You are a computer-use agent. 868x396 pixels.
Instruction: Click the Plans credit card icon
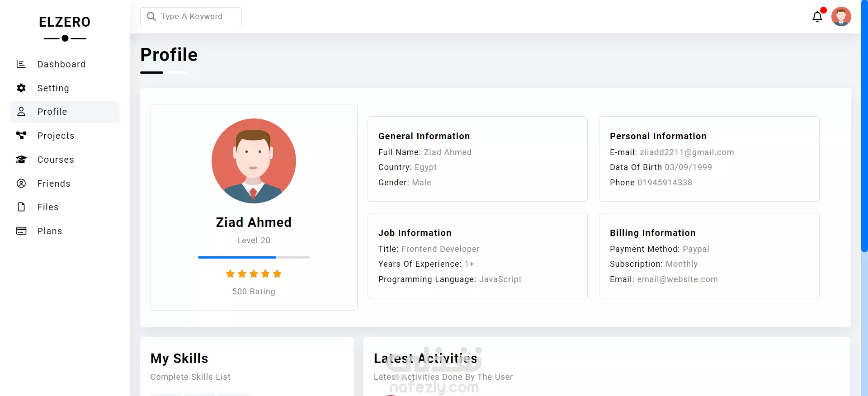[21, 231]
